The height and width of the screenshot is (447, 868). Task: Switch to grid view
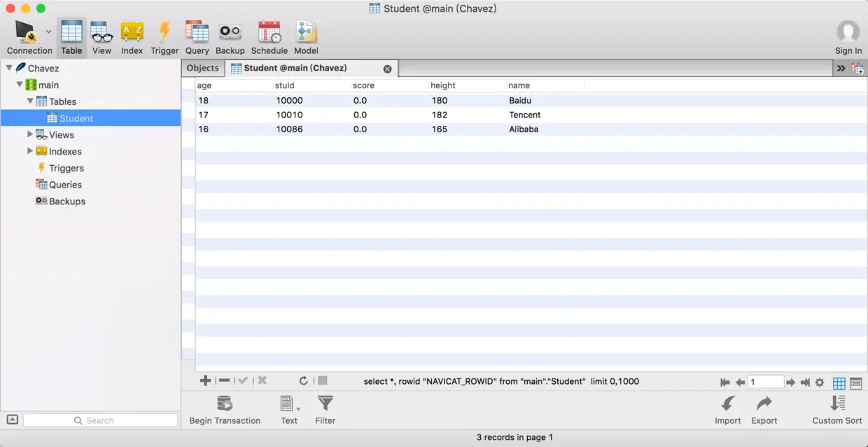pos(839,383)
